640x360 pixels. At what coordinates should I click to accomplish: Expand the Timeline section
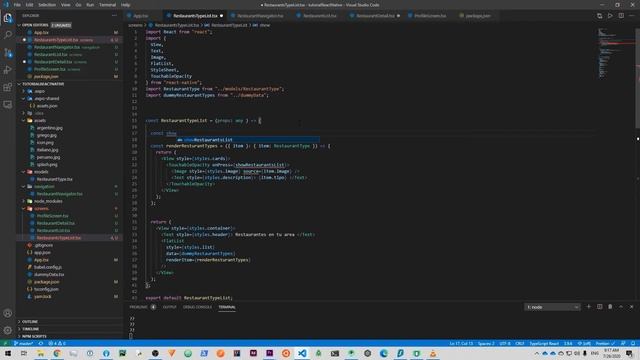tap(69, 329)
